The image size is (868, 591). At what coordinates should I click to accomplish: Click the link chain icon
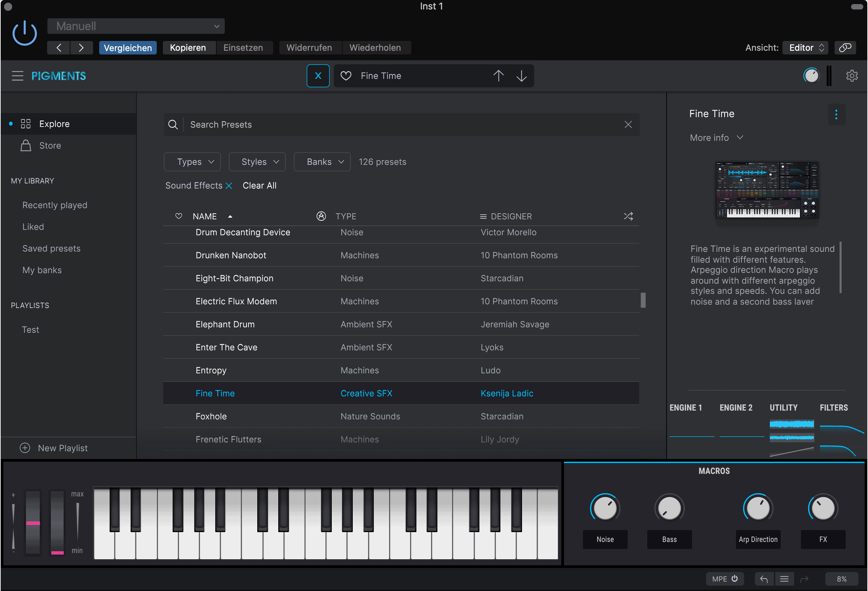(x=845, y=48)
